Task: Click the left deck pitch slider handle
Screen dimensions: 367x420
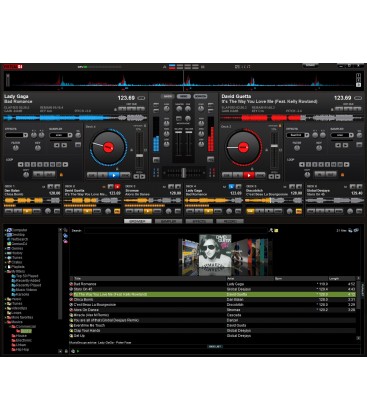Action: pyautogui.click(x=139, y=156)
